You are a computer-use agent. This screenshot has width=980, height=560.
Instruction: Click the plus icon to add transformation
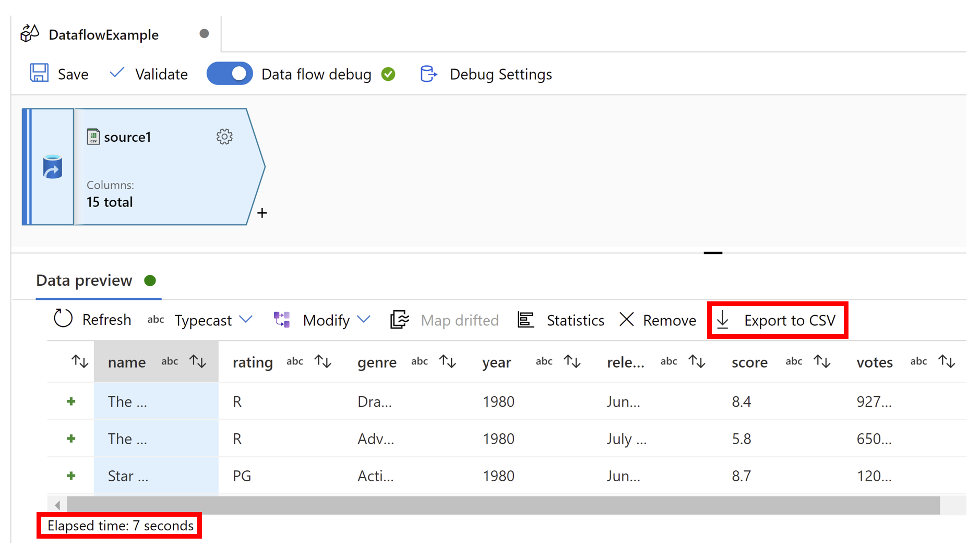(x=262, y=213)
